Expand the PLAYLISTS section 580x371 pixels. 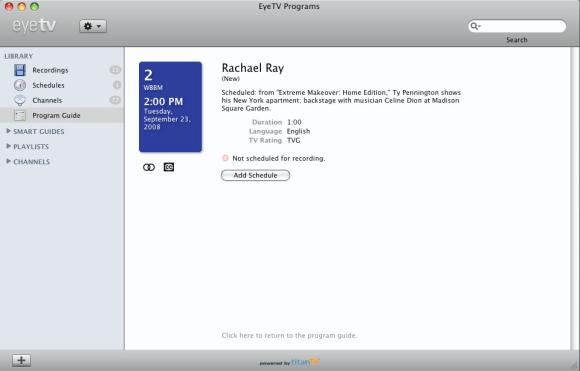point(9,146)
